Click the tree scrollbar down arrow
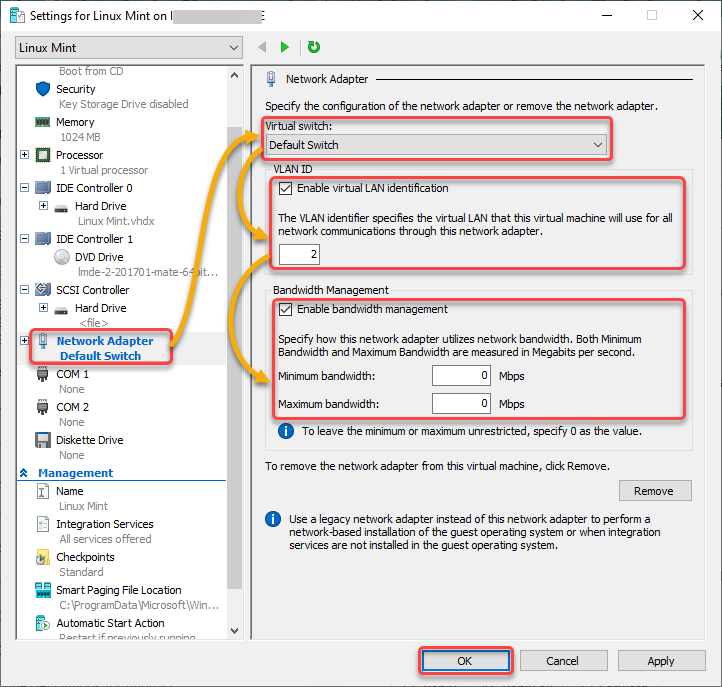The width and height of the screenshot is (722, 687). [234, 630]
